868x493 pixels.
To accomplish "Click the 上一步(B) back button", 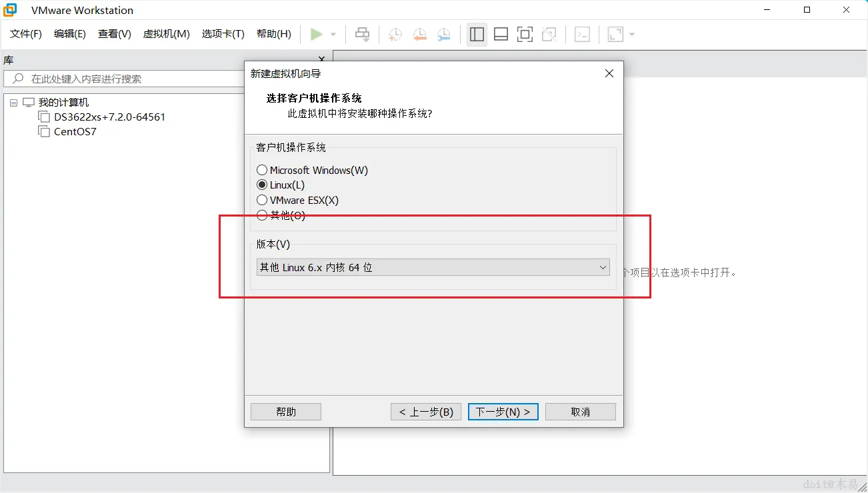I will point(426,412).
